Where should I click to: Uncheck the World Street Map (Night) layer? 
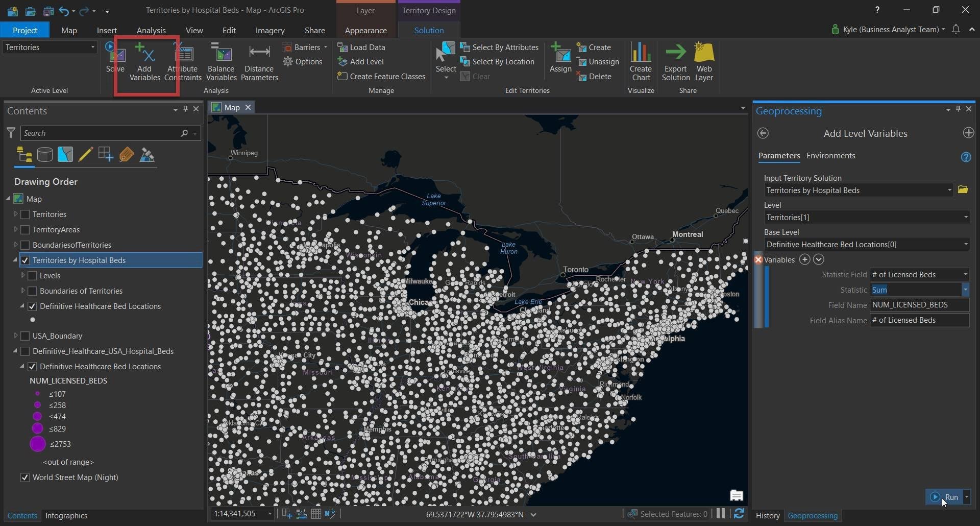[25, 477]
